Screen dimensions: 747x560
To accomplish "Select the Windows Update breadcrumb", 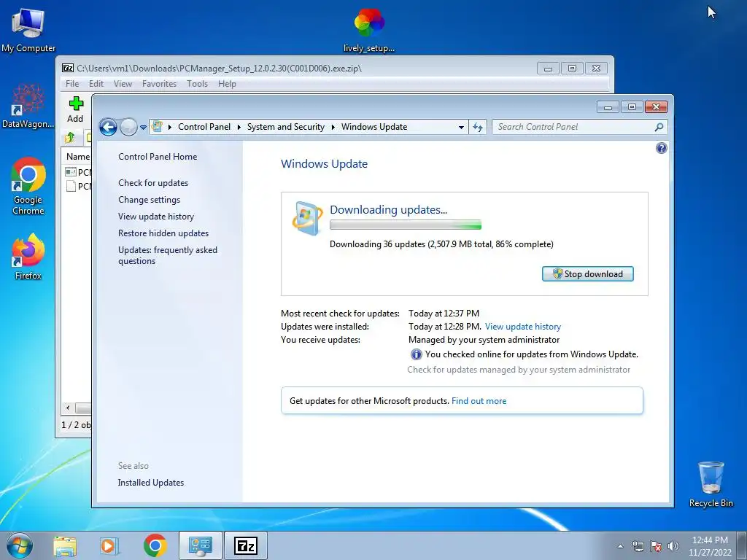I will pyautogui.click(x=374, y=127).
